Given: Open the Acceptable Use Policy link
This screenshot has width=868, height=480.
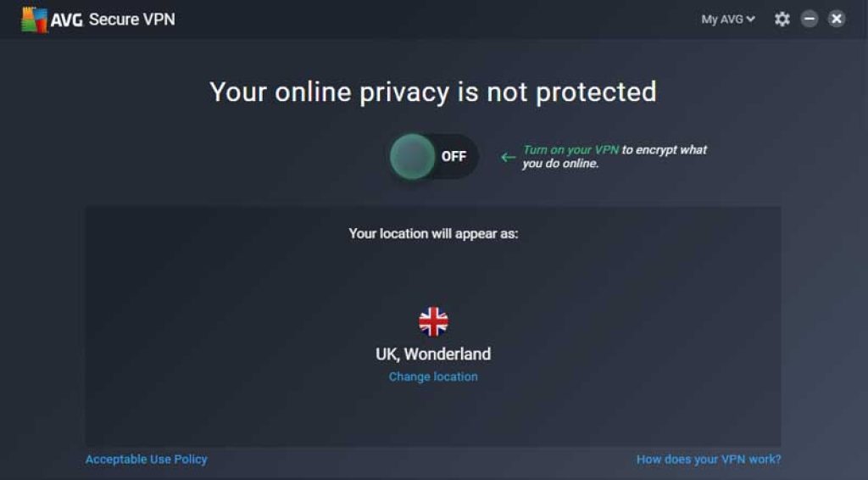Looking at the screenshot, I should click(x=146, y=460).
